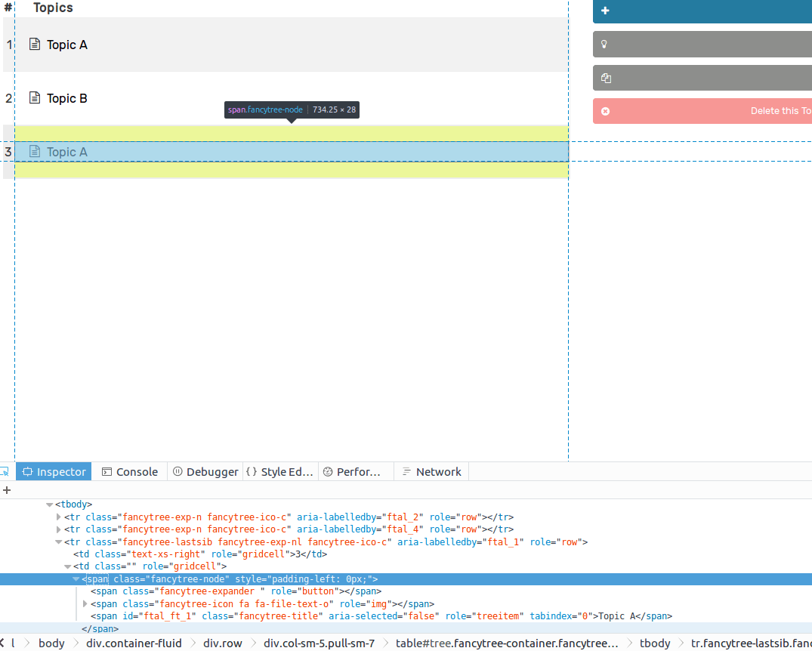Click div.container-fluid breadcrumb
Viewport: 812px width, 651px height.
[134, 643]
